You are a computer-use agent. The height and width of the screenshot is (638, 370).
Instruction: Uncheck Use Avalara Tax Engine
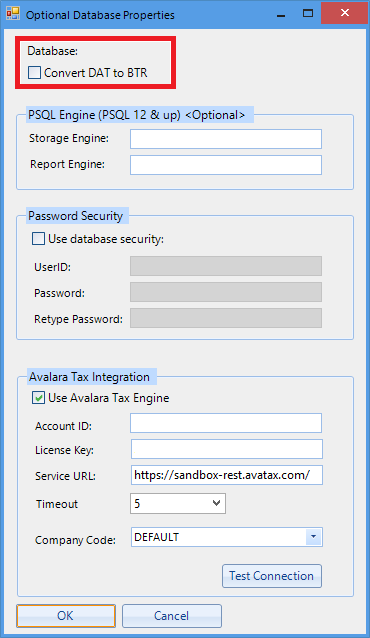pos(38,398)
